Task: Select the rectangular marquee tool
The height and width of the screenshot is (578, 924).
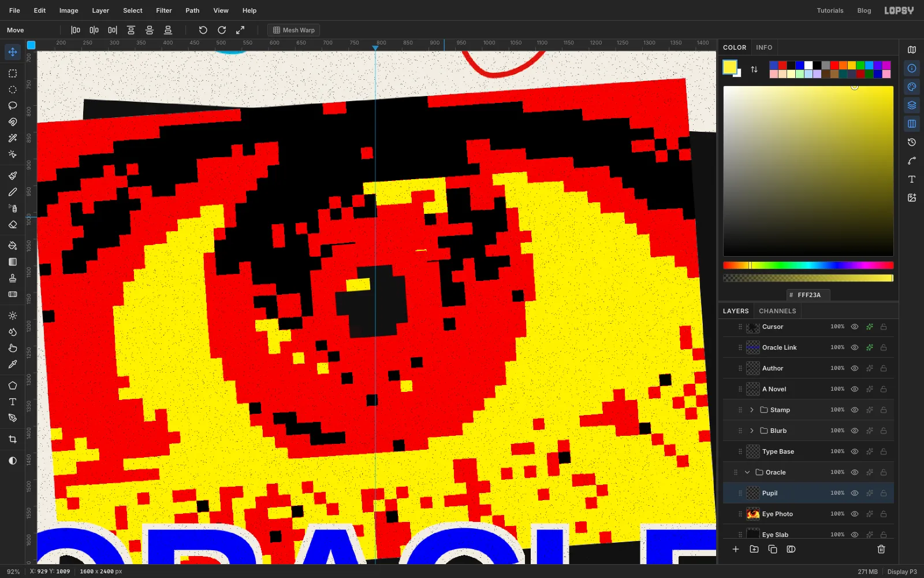Action: point(13,73)
